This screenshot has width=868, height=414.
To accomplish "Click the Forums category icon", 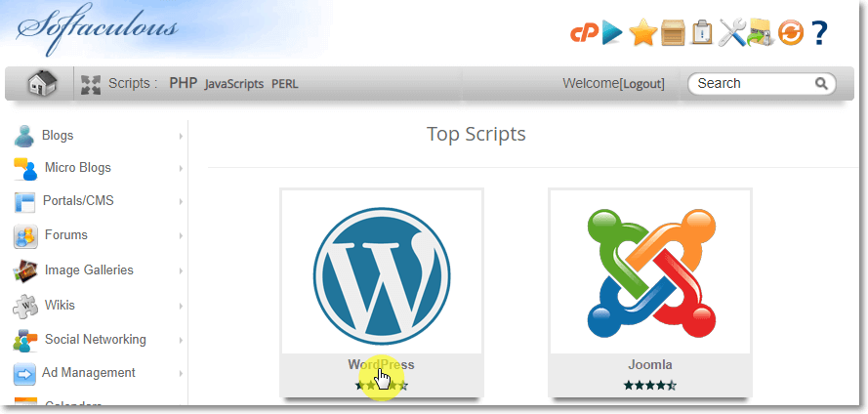I will 25,236.
